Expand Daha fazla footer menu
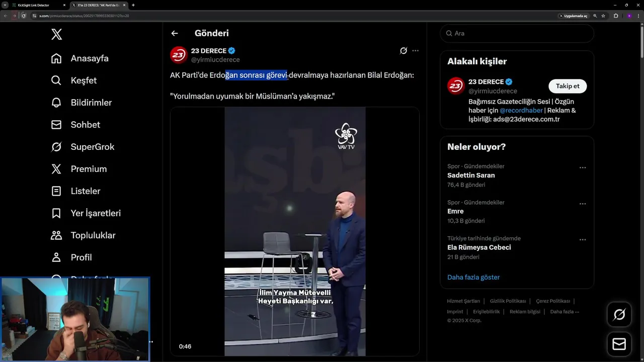This screenshot has height=362, width=644. (x=565, y=312)
